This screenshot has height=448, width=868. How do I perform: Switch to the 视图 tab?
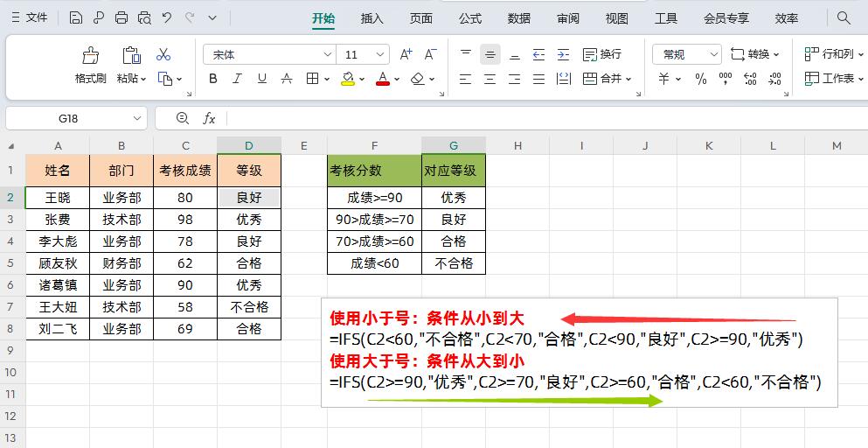(x=616, y=18)
